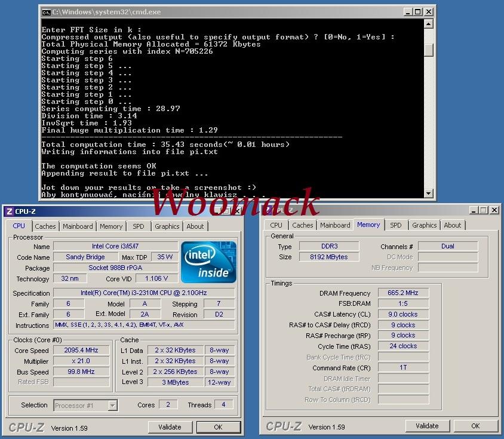Click cmd window scrollbar up arrow
504x439 pixels.
[x=429, y=24]
